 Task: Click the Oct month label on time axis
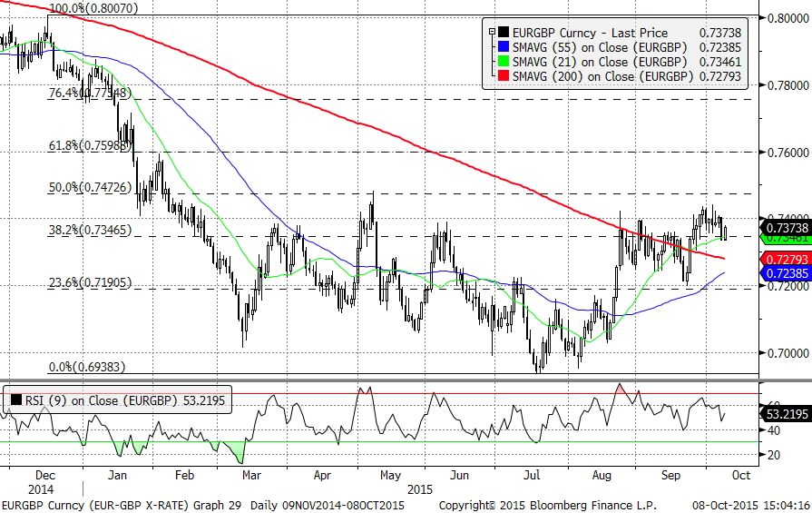741,475
